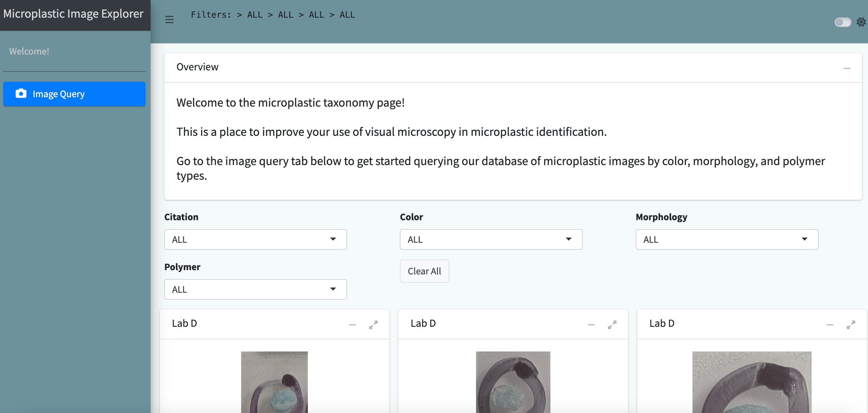
Task: Click the 'Welcome to the microplastic taxonomy page!' text
Action: click(290, 103)
